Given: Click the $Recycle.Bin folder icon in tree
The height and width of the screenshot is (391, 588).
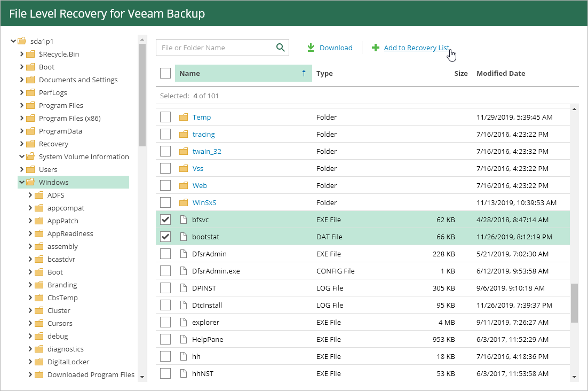Looking at the screenshot, I should [x=30, y=54].
